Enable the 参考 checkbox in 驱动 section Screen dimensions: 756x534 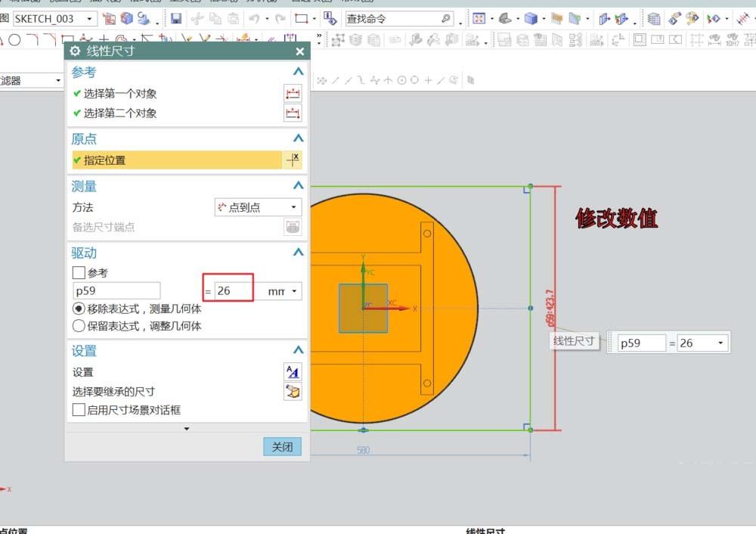coord(78,272)
